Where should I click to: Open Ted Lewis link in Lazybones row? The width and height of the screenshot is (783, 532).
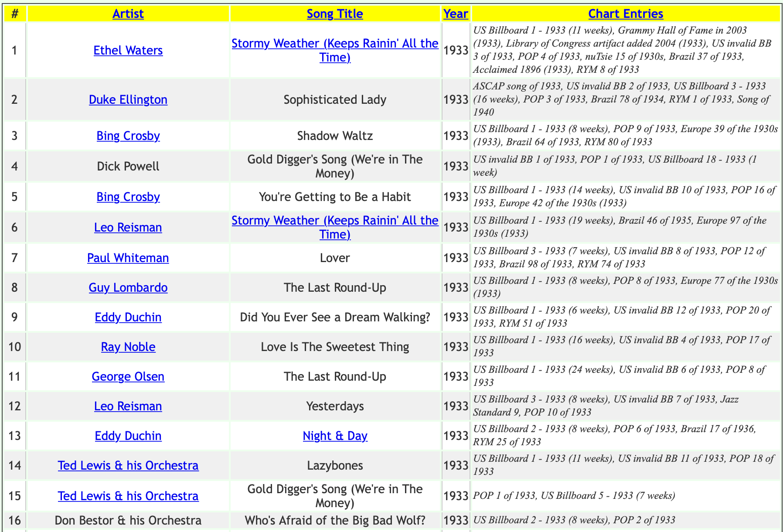(x=128, y=465)
